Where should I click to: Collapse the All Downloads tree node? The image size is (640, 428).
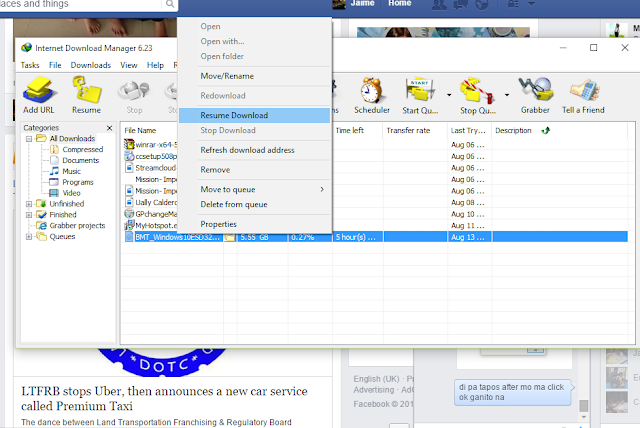[29, 139]
